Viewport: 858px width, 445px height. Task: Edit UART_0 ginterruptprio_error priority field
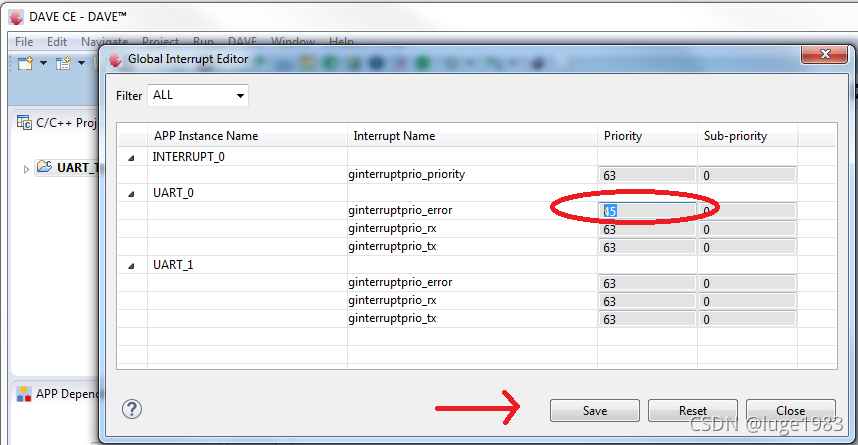[x=647, y=211]
